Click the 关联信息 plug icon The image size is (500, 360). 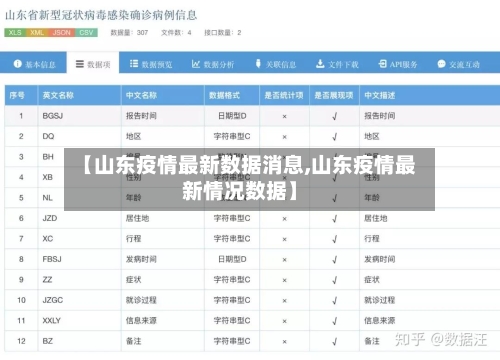pyautogui.click(x=258, y=63)
